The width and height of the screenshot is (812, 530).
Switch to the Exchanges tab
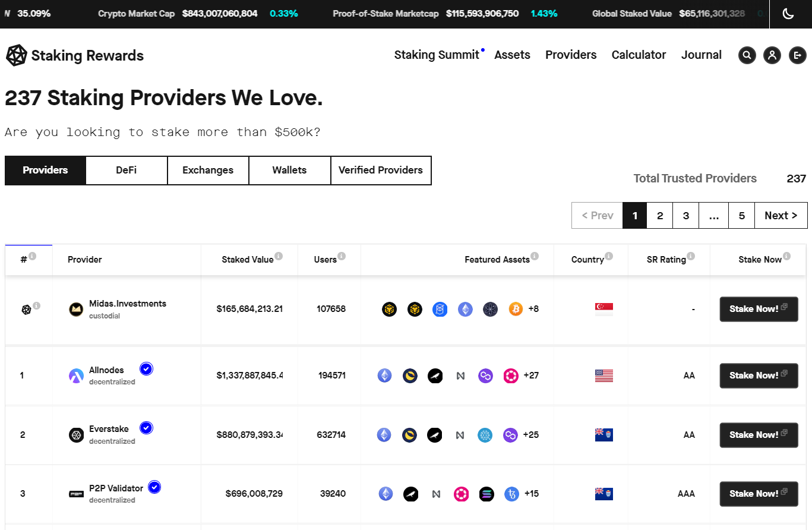(208, 171)
